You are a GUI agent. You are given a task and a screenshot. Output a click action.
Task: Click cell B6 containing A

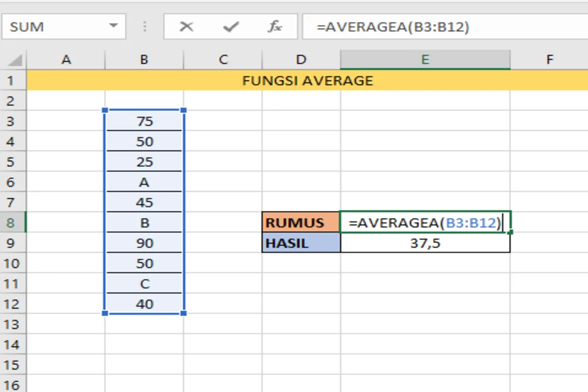(x=145, y=182)
